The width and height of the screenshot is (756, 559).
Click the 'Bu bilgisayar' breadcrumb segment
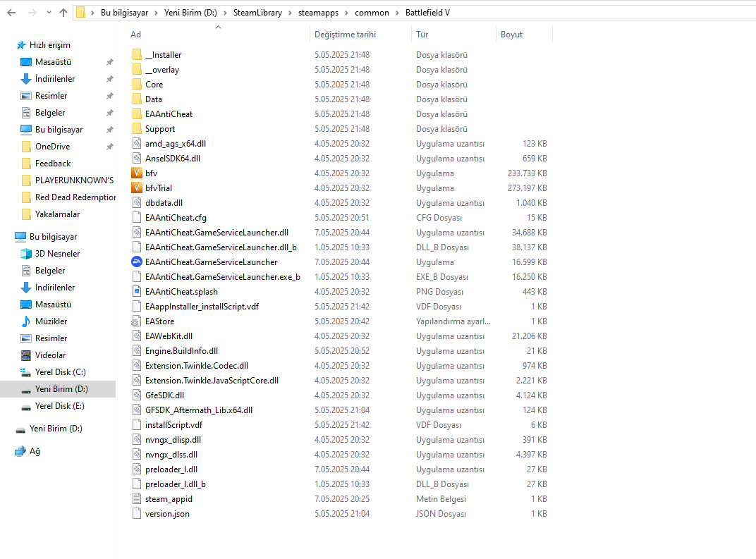[124, 13]
